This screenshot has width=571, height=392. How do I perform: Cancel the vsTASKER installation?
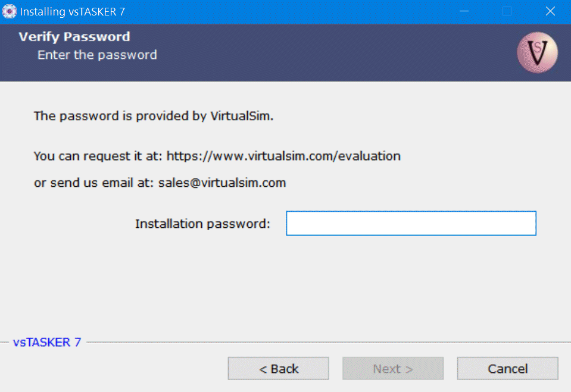pos(507,369)
